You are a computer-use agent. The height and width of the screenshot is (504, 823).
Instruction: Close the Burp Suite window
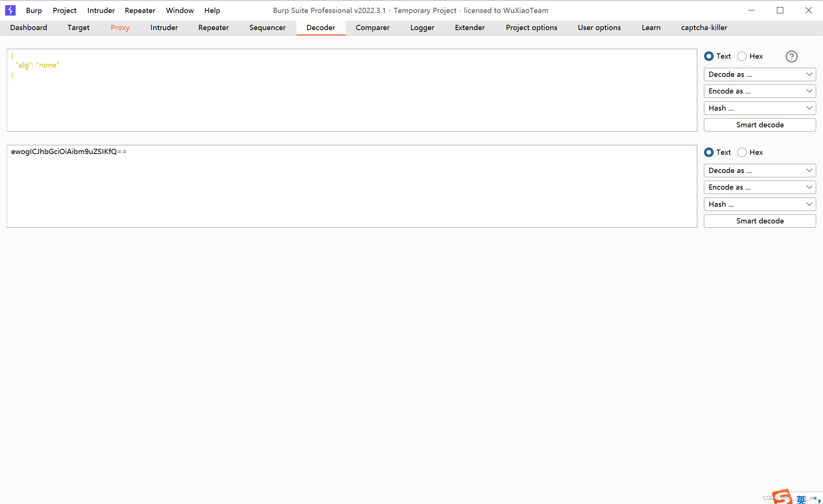809,10
